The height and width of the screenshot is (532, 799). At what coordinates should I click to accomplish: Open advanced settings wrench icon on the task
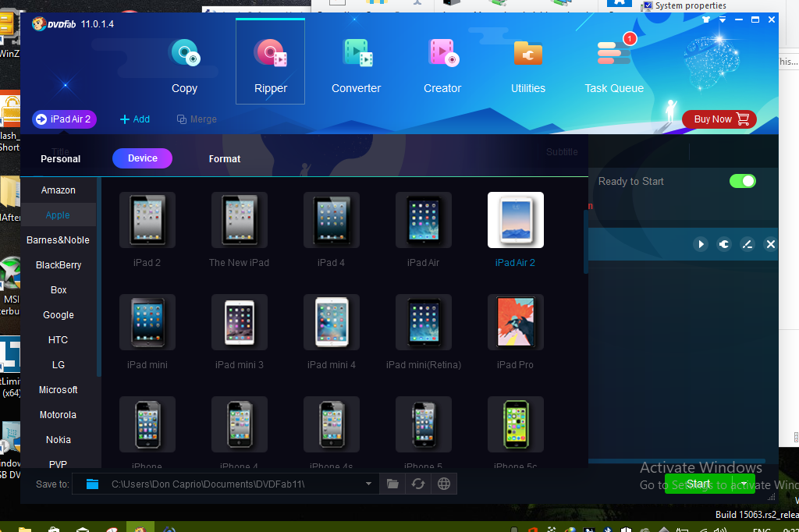pos(723,244)
